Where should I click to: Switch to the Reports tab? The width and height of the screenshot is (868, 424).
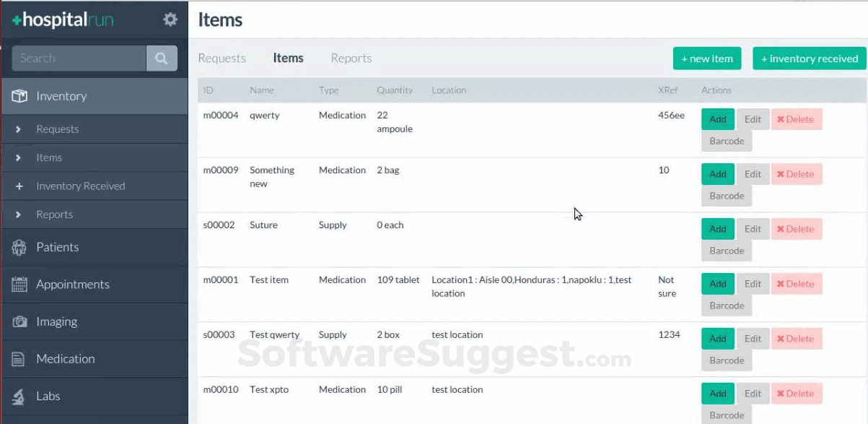point(351,59)
